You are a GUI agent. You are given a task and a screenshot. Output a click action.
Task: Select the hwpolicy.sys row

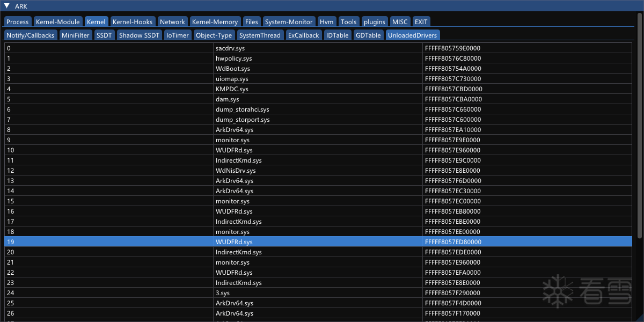319,58
